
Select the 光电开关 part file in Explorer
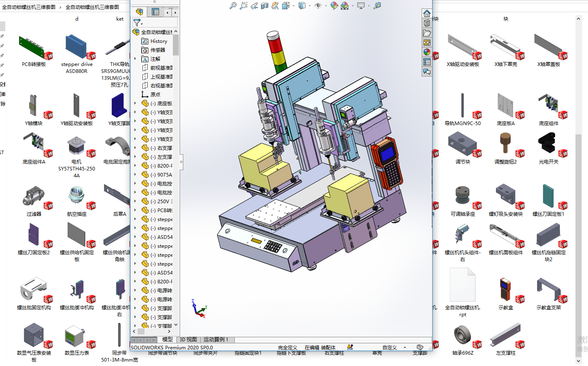pos(549,149)
